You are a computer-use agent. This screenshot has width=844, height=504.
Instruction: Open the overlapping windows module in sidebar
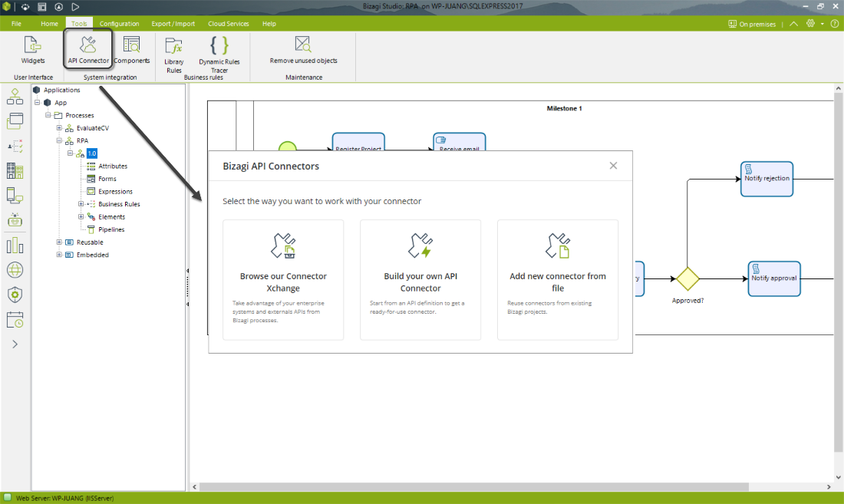point(15,121)
